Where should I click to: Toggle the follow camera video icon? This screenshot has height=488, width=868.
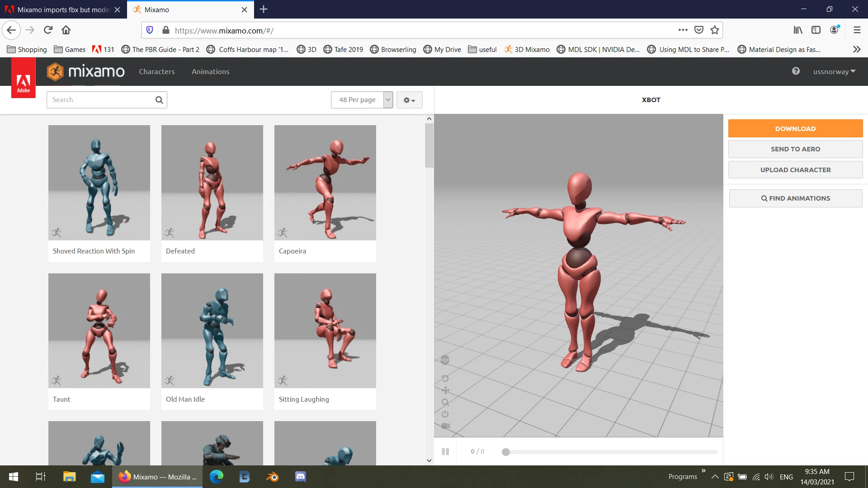coord(445,426)
